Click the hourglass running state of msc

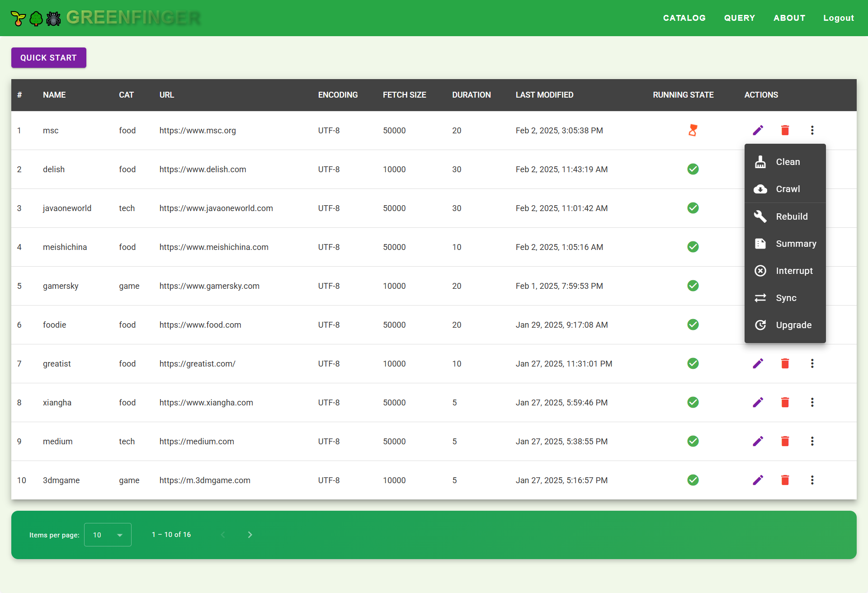click(x=693, y=130)
